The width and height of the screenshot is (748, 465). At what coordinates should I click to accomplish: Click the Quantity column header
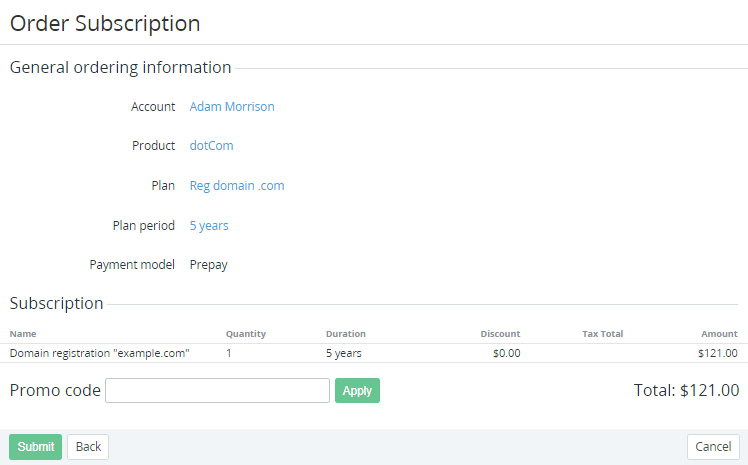(246, 334)
